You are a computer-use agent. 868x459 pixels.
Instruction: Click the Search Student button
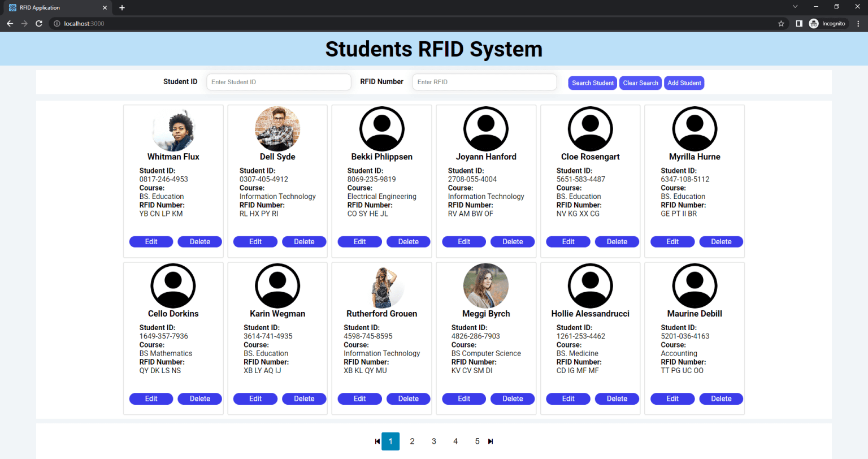point(592,83)
